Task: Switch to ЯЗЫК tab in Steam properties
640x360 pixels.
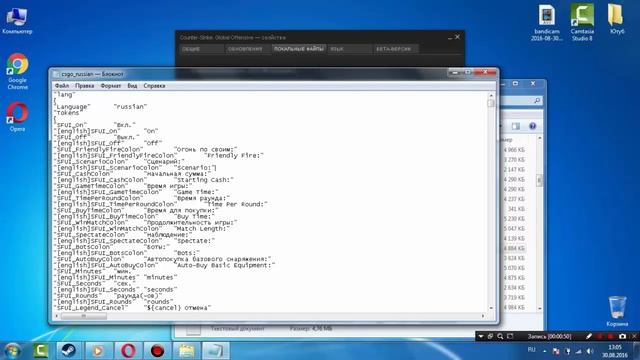Action: pos(350,49)
